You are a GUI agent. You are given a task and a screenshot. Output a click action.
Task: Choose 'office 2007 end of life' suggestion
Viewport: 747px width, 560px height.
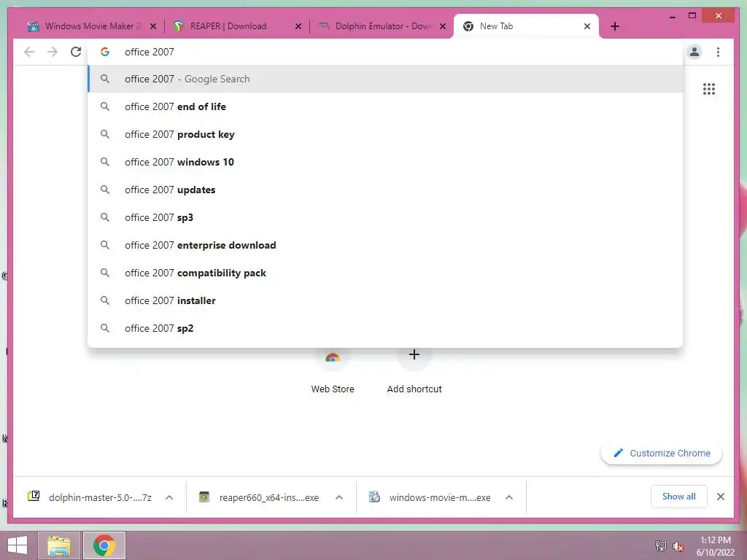coord(385,106)
